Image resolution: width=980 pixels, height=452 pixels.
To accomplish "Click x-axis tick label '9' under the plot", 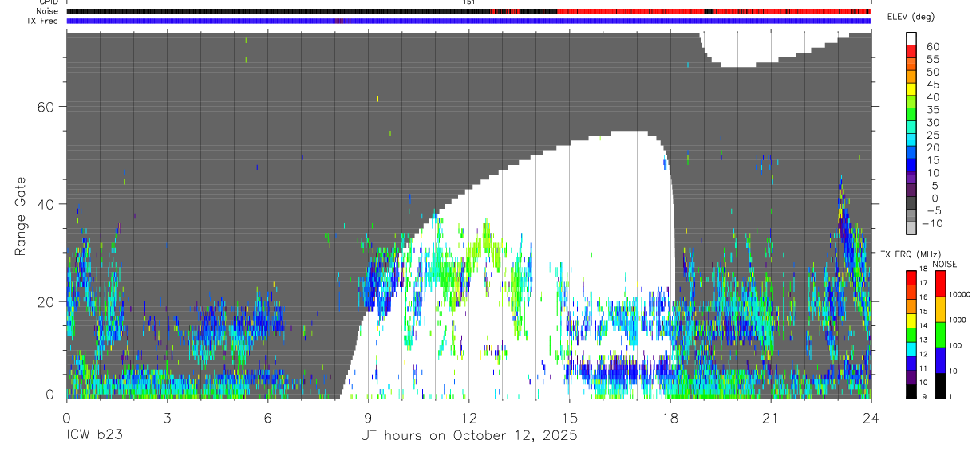I will coord(368,419).
